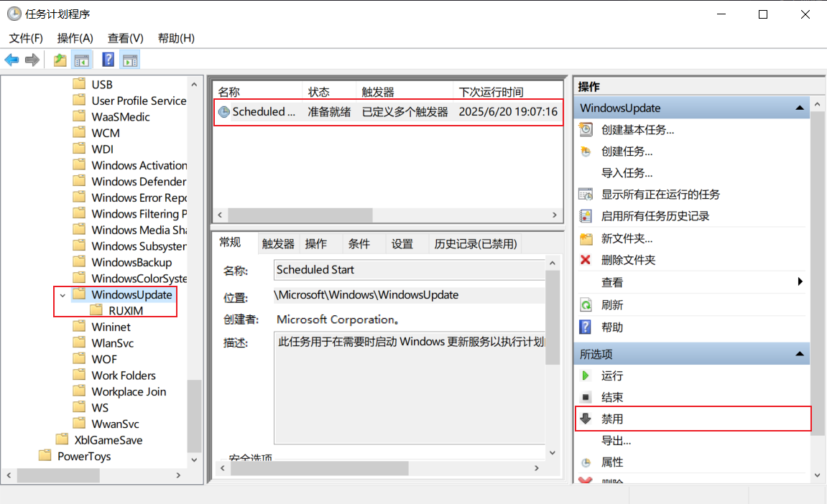
Task: Click 禁用 to disable the task
Action: coord(612,419)
